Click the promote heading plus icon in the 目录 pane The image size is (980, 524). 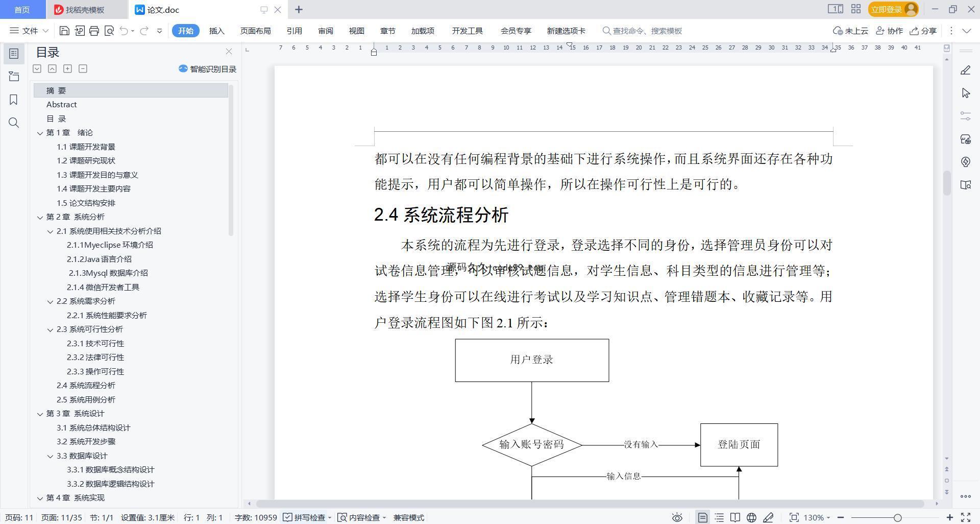pos(67,68)
